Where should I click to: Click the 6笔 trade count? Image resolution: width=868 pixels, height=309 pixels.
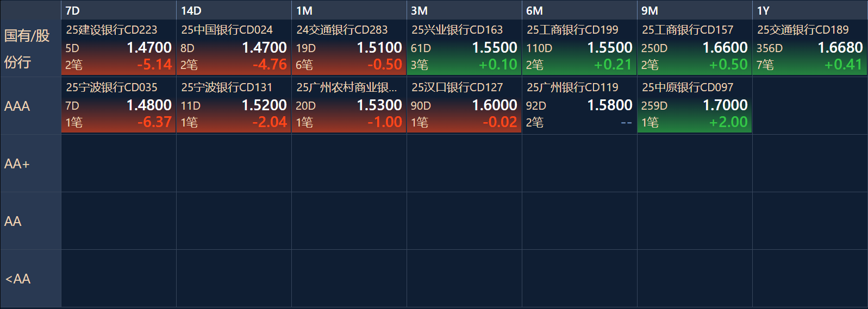coord(304,65)
